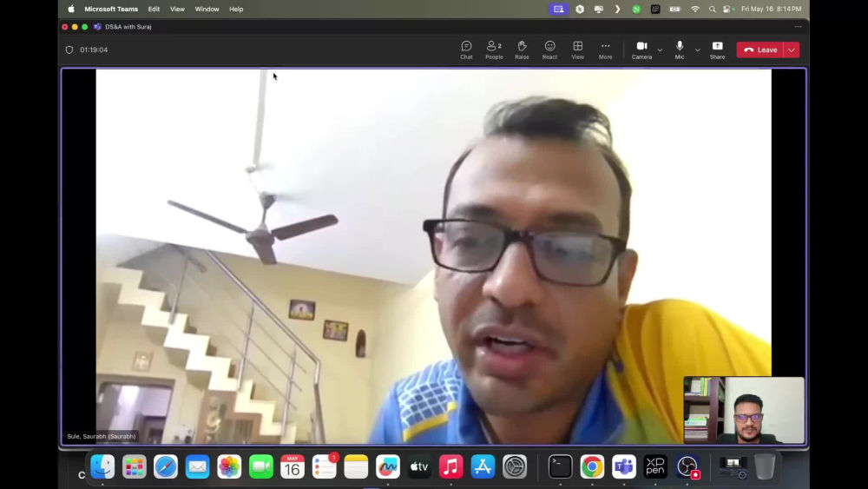
Task: Open Calendar from the Dock
Action: point(293,466)
